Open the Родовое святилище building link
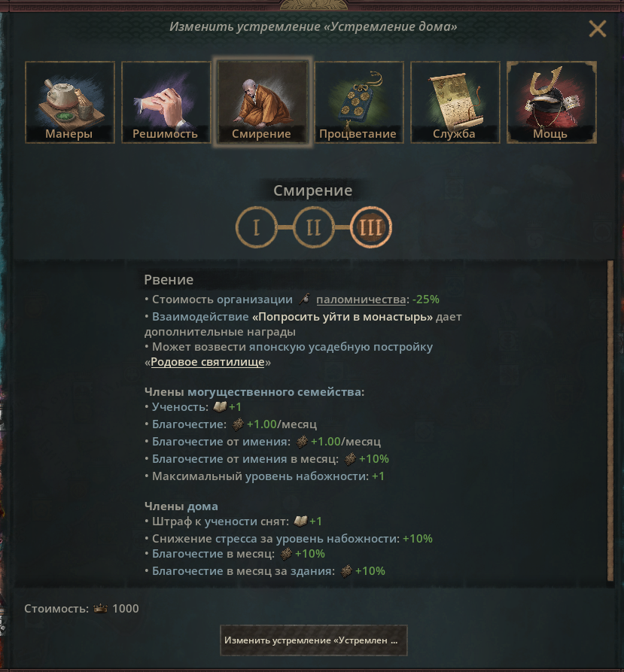Viewport: 624px width, 672px height. pyautogui.click(x=208, y=362)
